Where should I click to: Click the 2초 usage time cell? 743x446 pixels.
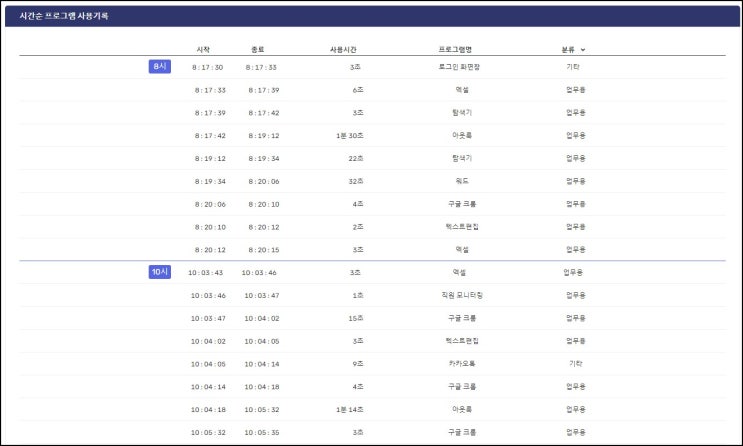coord(358,227)
